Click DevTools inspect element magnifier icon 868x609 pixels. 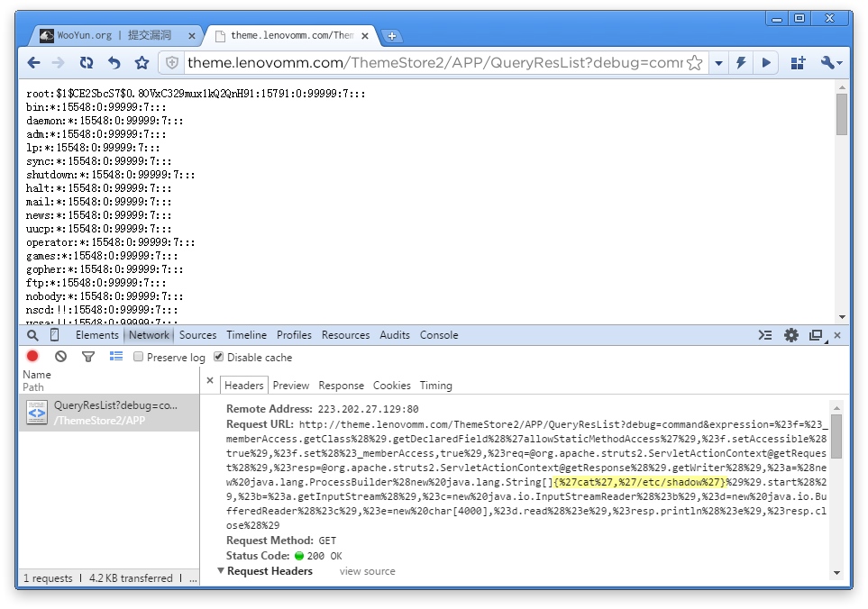(x=32, y=335)
